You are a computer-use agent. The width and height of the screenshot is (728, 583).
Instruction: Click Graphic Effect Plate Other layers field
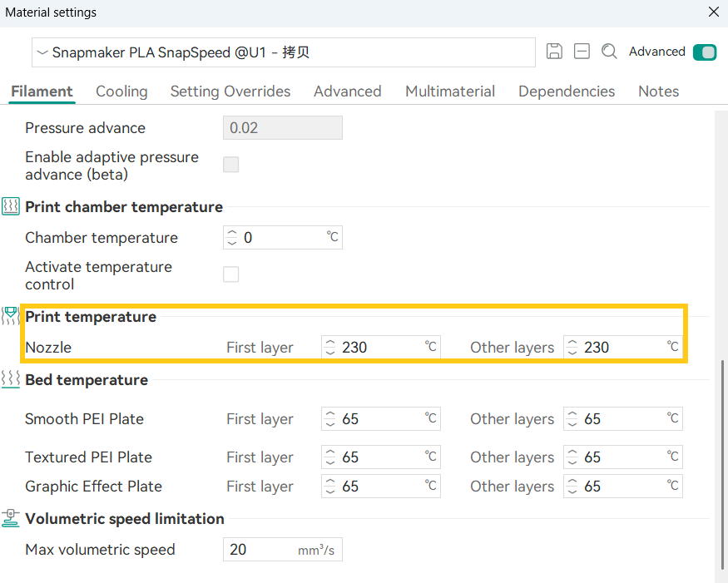623,487
